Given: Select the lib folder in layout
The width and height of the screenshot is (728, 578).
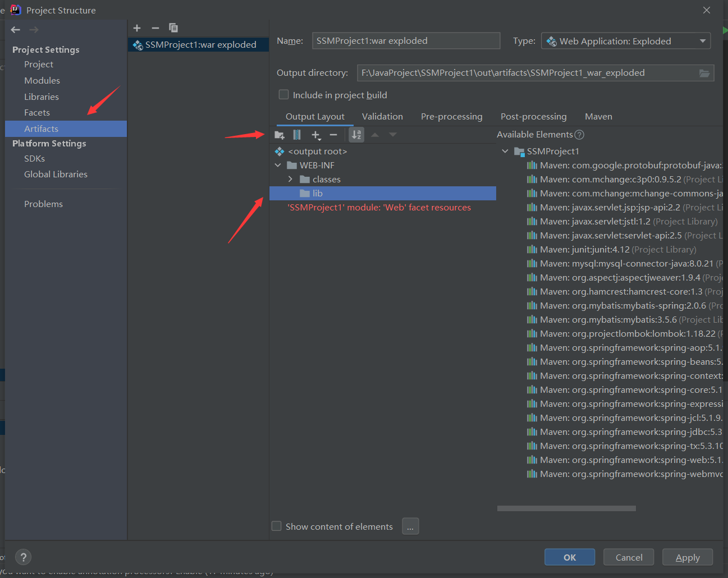Looking at the screenshot, I should point(383,194).
